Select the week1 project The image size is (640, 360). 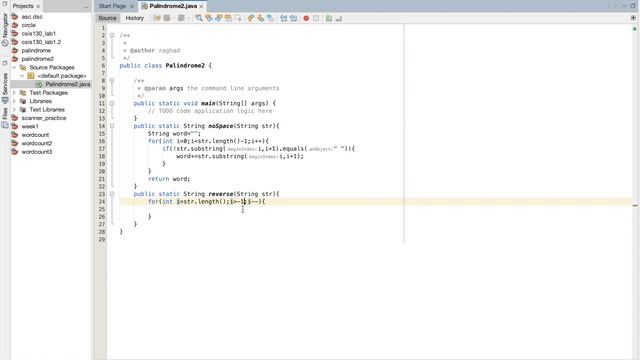30,127
